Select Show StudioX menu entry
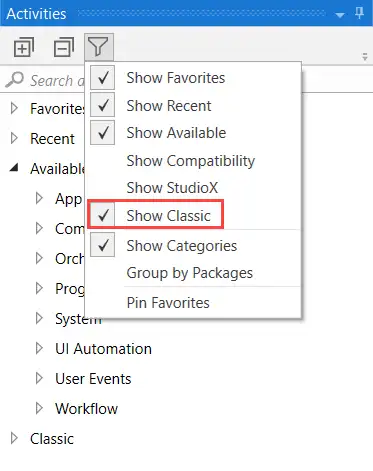373x471 pixels. 172,188
